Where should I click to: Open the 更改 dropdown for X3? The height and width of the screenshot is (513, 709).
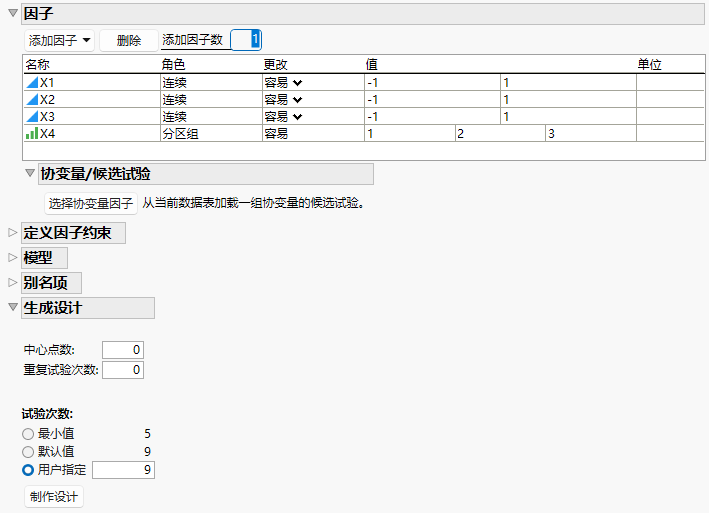(297, 117)
